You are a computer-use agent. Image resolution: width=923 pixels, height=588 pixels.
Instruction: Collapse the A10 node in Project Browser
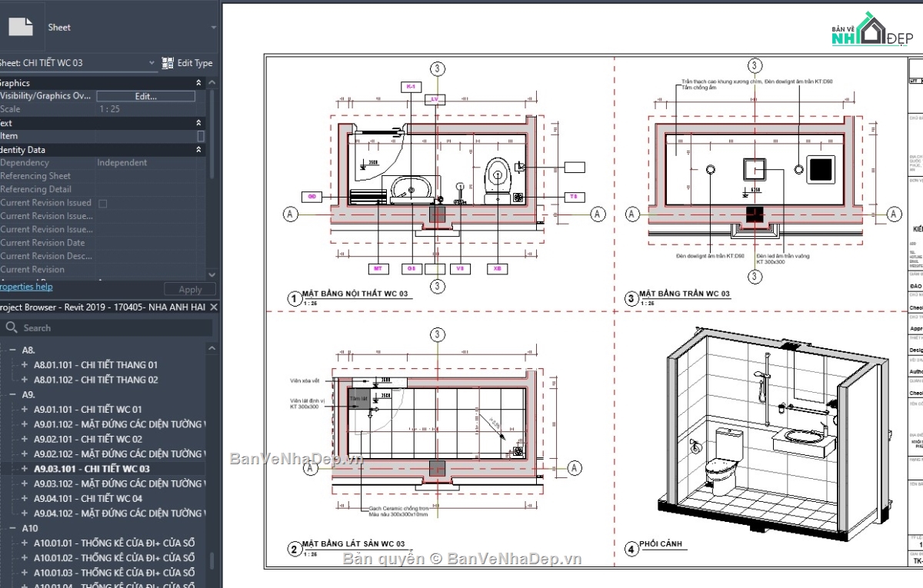[x=13, y=528]
